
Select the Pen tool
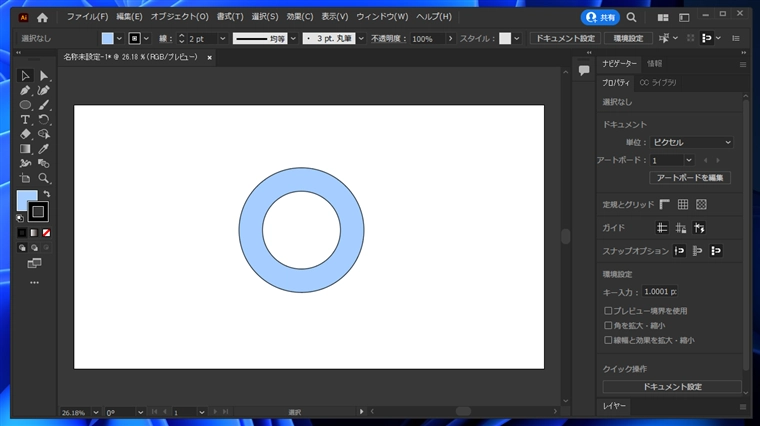tap(25, 91)
